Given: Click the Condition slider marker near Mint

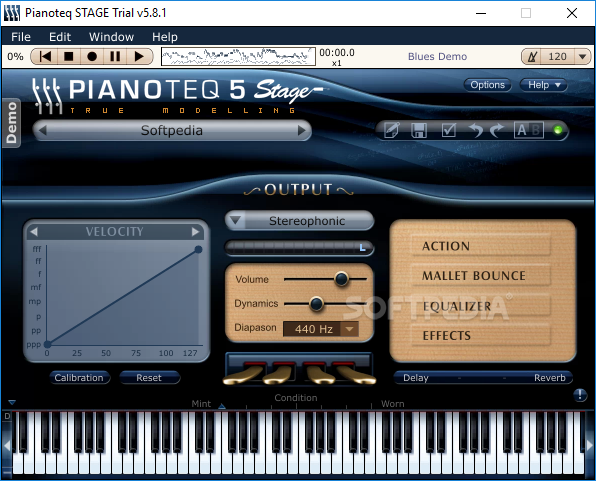Looking at the screenshot, I should pyautogui.click(x=222, y=406).
